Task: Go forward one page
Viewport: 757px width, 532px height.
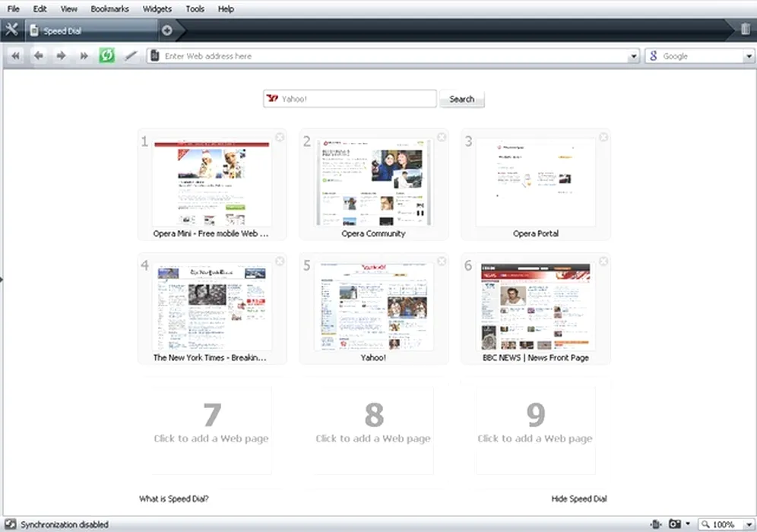Action: click(x=61, y=56)
